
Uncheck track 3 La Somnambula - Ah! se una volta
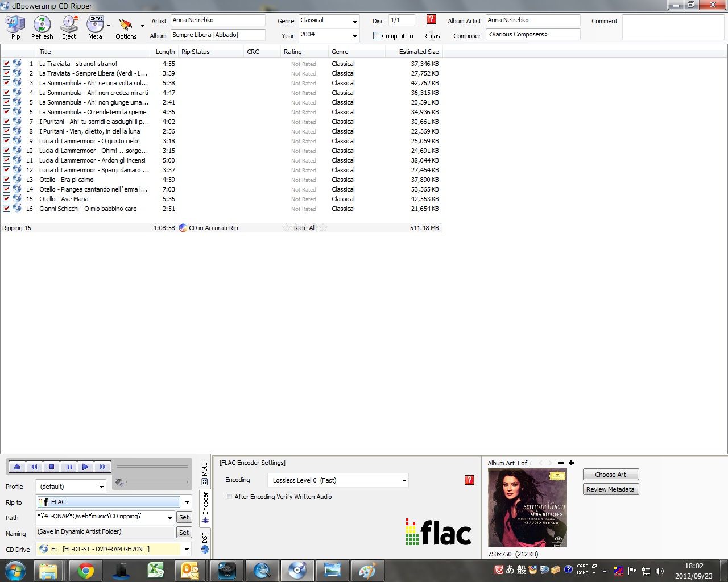pos(6,83)
